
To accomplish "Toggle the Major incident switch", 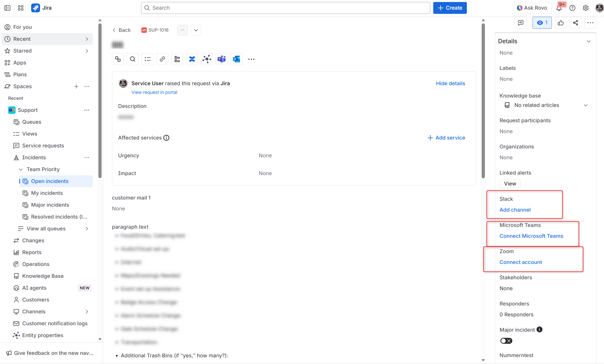I will (506, 341).
